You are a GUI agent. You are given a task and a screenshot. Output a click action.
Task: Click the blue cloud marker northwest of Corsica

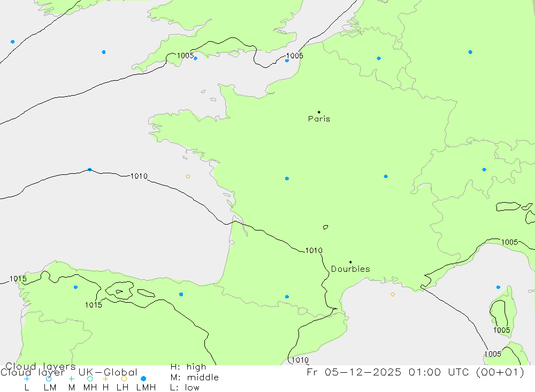[x=498, y=287]
